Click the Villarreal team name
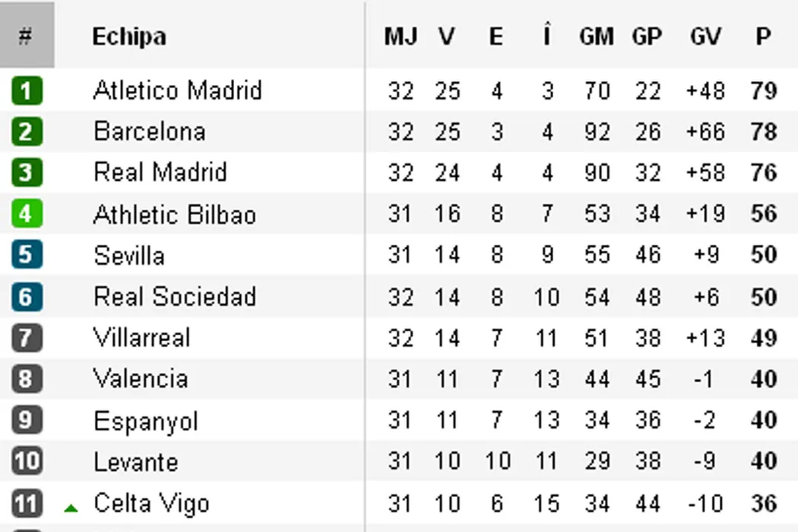The height and width of the screenshot is (532, 798). [141, 337]
